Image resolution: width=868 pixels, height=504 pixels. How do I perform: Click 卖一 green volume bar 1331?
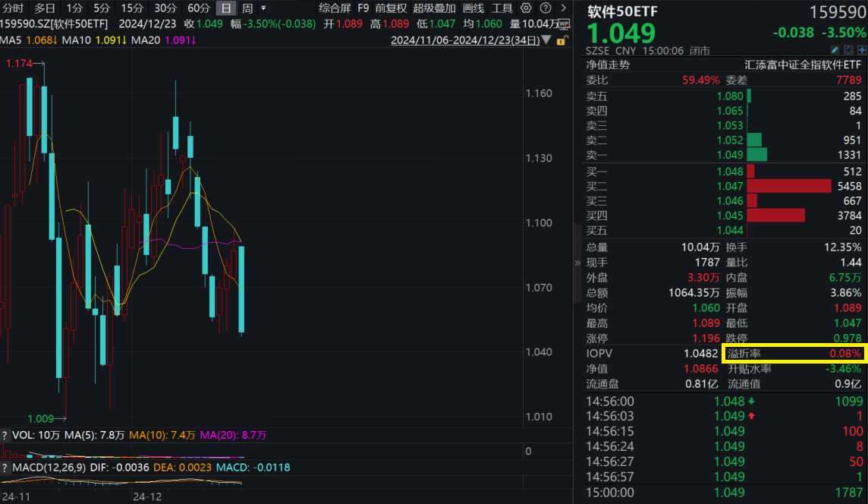pyautogui.click(x=756, y=155)
